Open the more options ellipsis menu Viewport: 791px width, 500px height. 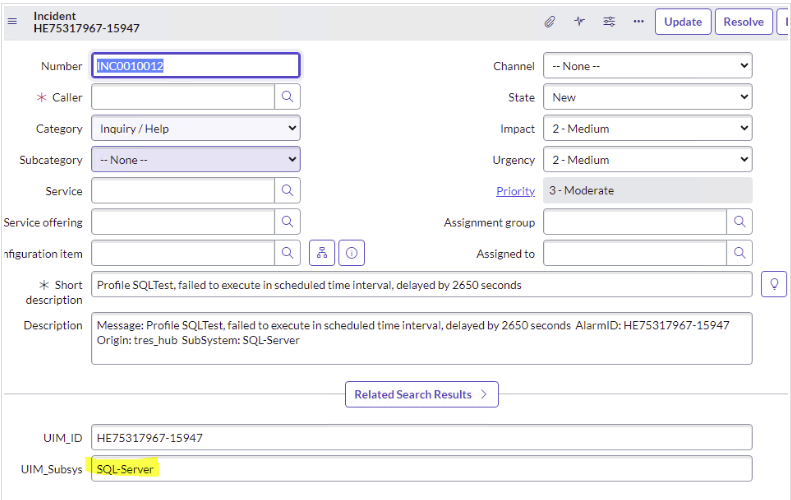tap(638, 21)
